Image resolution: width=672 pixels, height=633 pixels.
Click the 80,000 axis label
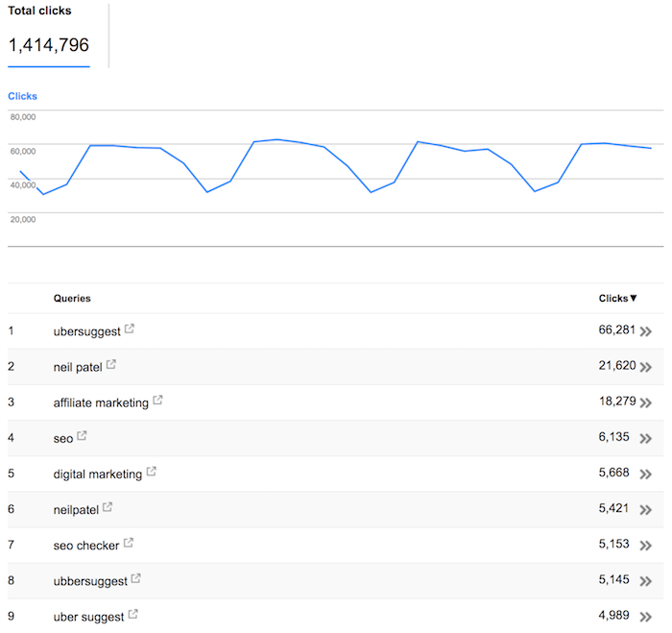pyautogui.click(x=23, y=117)
